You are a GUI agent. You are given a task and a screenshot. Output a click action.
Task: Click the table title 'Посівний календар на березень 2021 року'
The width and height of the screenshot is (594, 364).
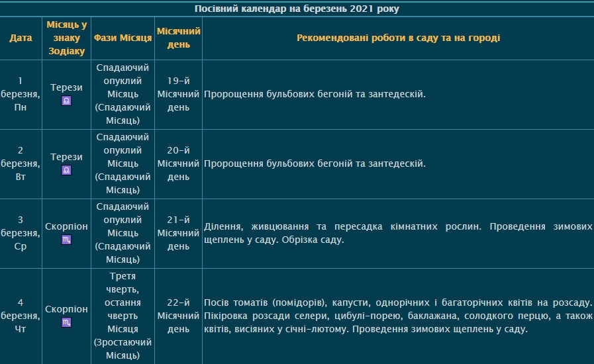pyautogui.click(x=297, y=9)
